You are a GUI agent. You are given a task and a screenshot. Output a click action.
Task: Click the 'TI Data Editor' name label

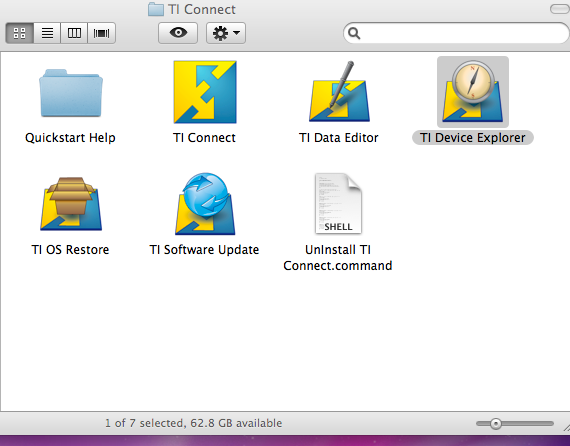[339, 138]
